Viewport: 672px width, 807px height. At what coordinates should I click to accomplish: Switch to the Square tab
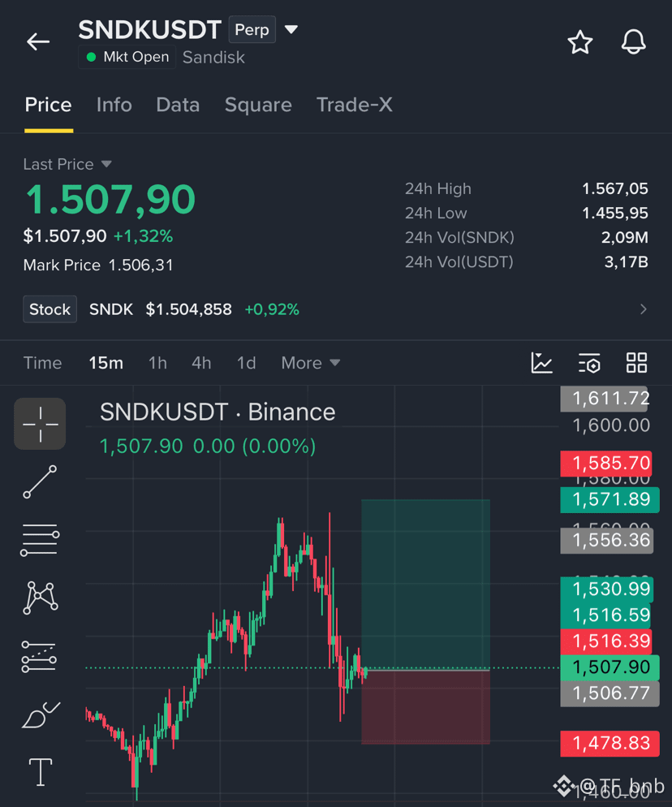[x=258, y=105]
